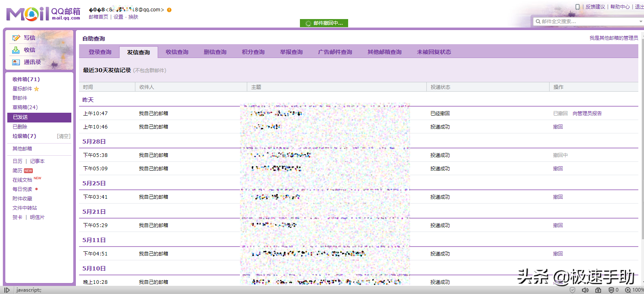Open the 每日悦读 link
The height and width of the screenshot is (294, 644).
[22, 189]
